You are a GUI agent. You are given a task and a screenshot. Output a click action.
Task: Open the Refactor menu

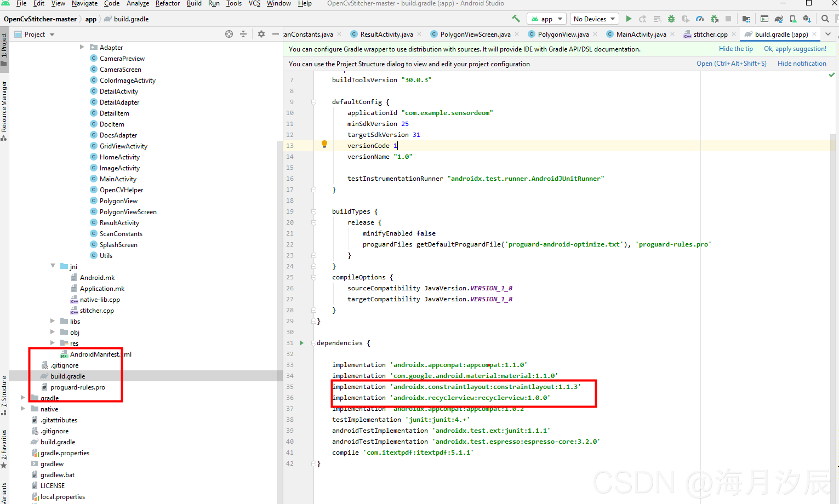pyautogui.click(x=168, y=3)
